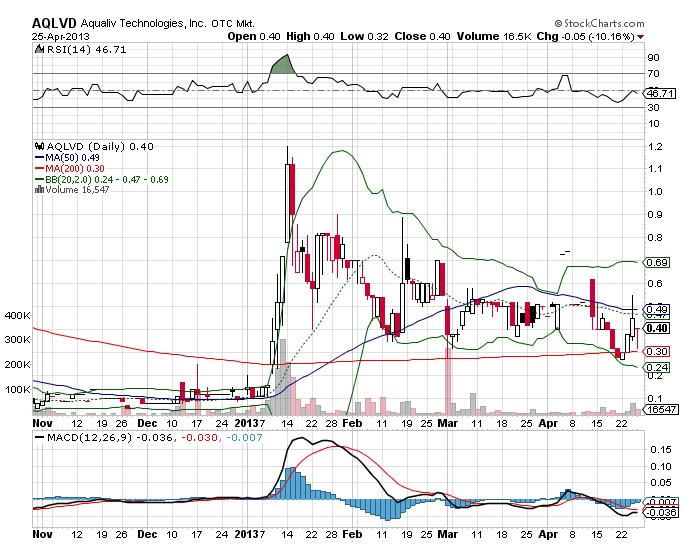Viewport: 692px width, 553px height.
Task: Click the 0.49 MA(50) price tag
Action: 657,309
